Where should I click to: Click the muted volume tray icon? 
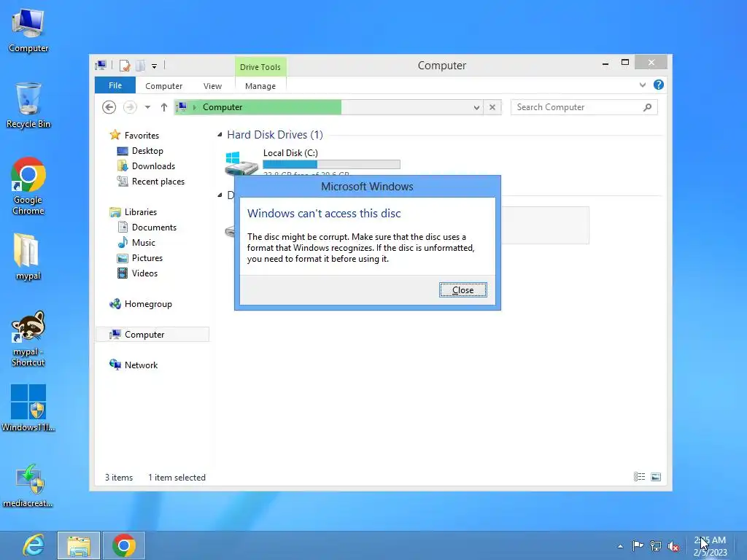point(673,546)
